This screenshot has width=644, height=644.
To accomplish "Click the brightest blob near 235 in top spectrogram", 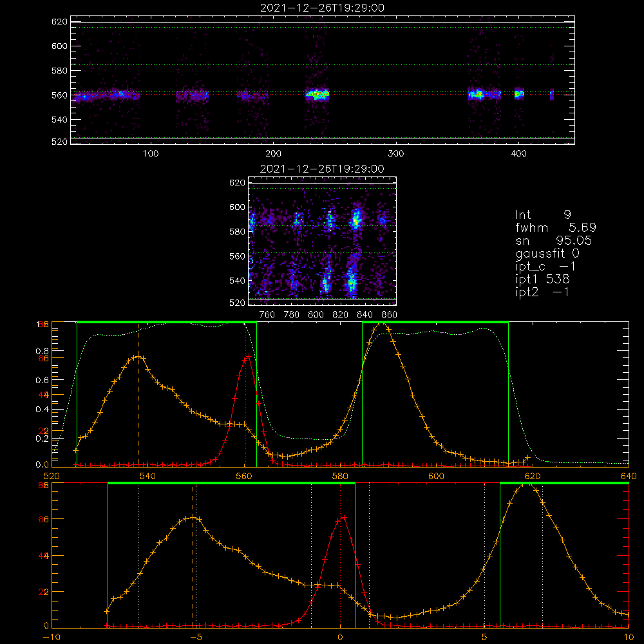I will point(317,95).
